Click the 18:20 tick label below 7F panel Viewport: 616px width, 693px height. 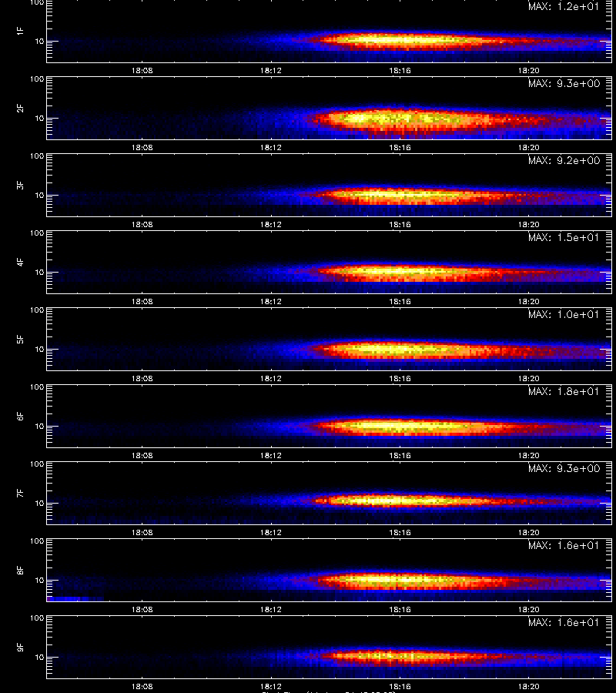pos(528,533)
